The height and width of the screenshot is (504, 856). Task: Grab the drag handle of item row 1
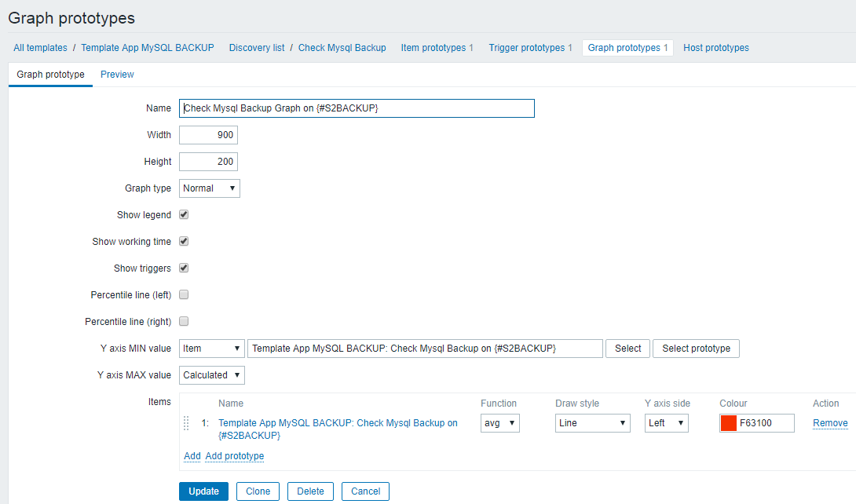tap(186, 423)
